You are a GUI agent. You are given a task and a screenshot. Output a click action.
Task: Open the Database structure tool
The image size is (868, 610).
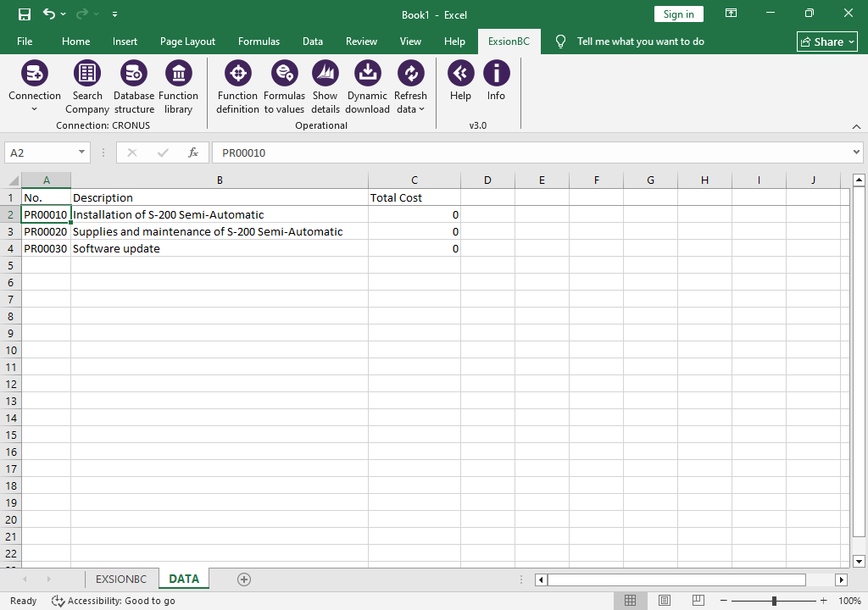[x=133, y=87]
